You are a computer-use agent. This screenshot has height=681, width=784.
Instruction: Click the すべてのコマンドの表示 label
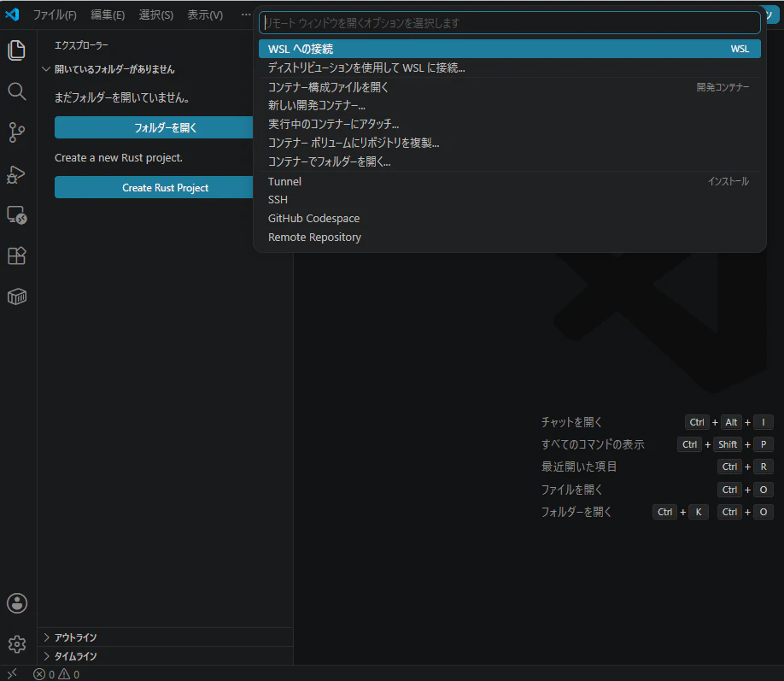tap(593, 444)
